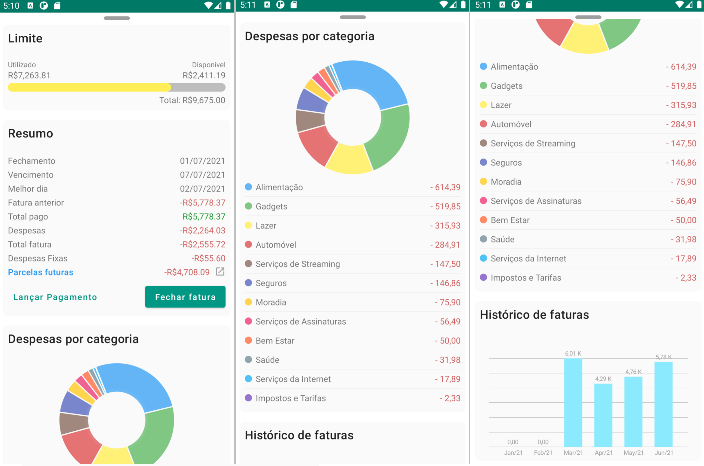
Task: Open the Parcelas futuras link
Action: point(40,272)
